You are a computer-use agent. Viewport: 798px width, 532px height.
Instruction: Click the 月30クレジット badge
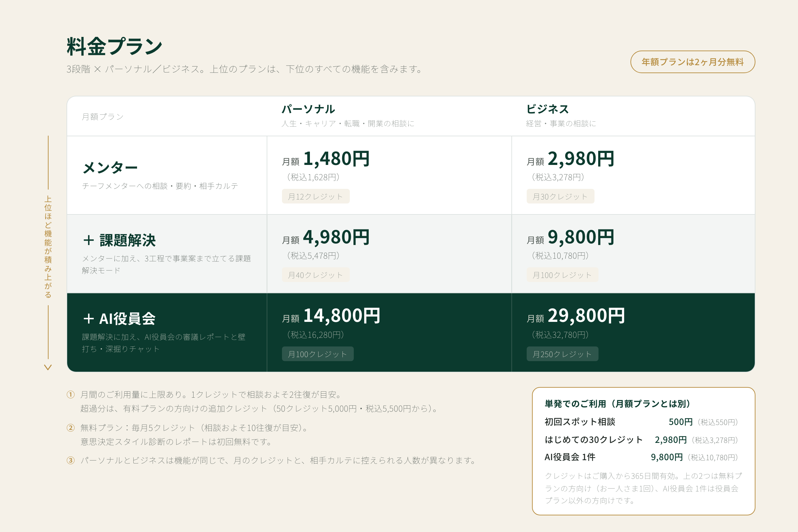560,197
